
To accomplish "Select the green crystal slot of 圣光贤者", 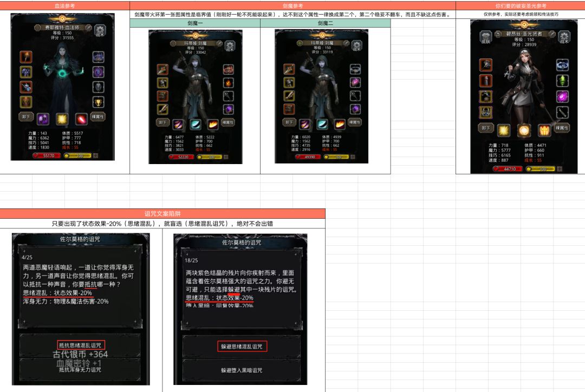I will (x=563, y=81).
